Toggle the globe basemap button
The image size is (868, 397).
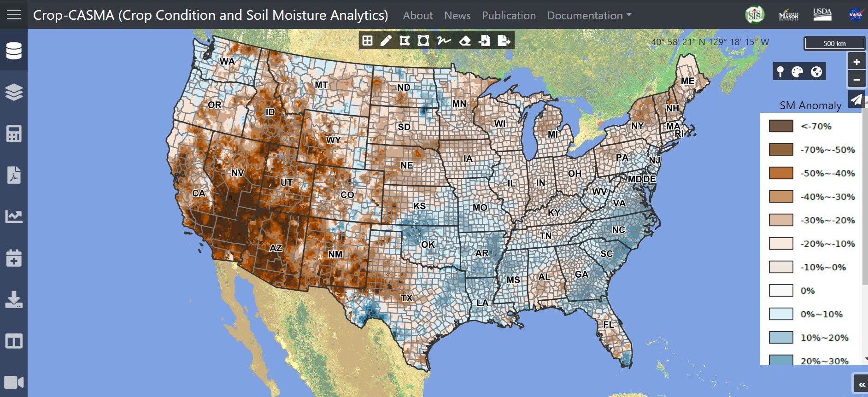click(816, 72)
